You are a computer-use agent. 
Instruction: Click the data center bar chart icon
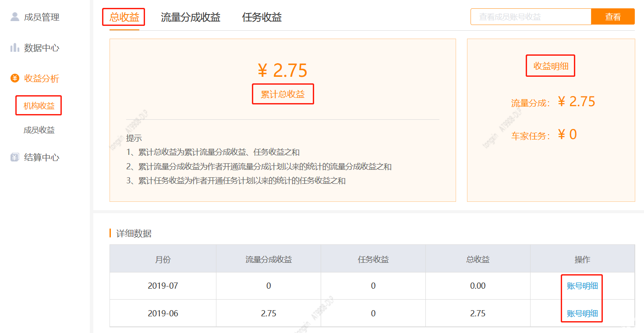[x=15, y=48]
